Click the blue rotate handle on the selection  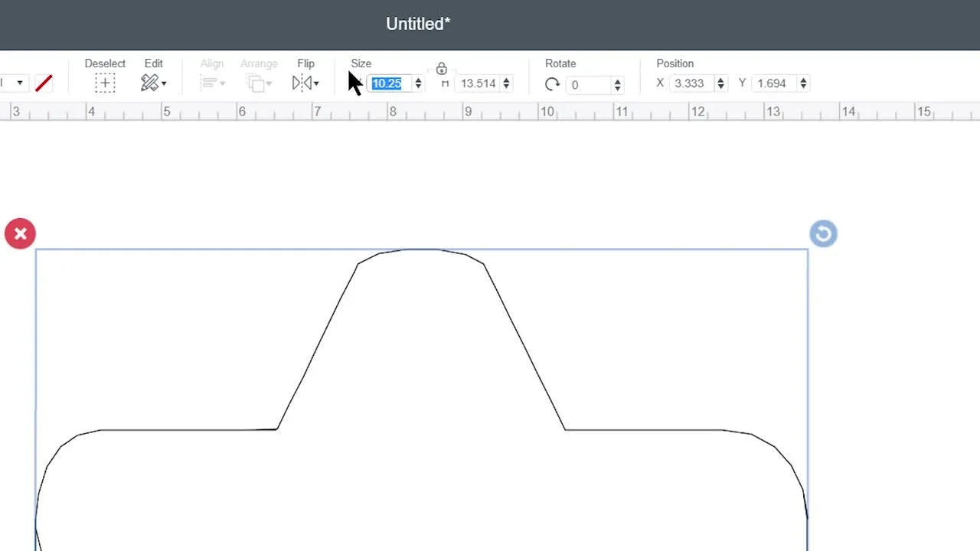pos(823,233)
